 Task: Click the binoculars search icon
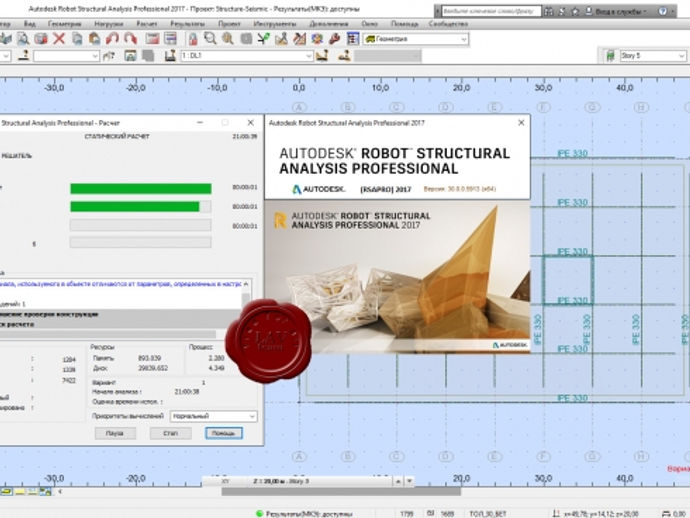coord(548,11)
